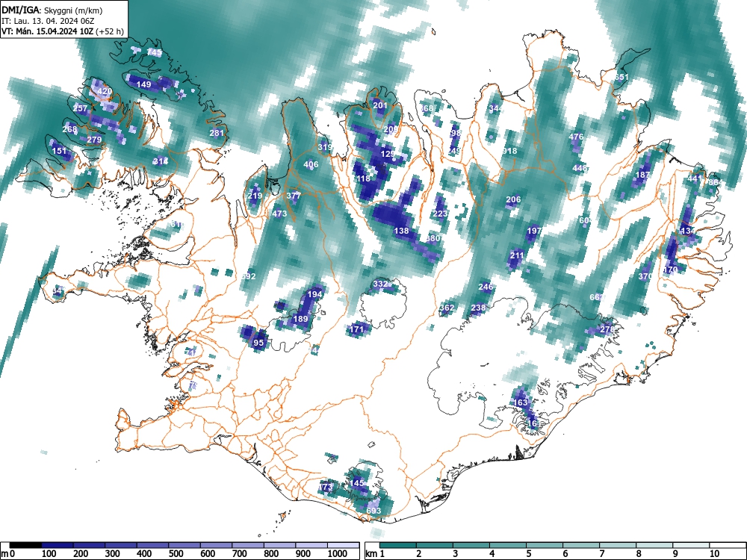Click the 745 value on the map
The width and height of the screenshot is (747, 560).
coord(155,53)
